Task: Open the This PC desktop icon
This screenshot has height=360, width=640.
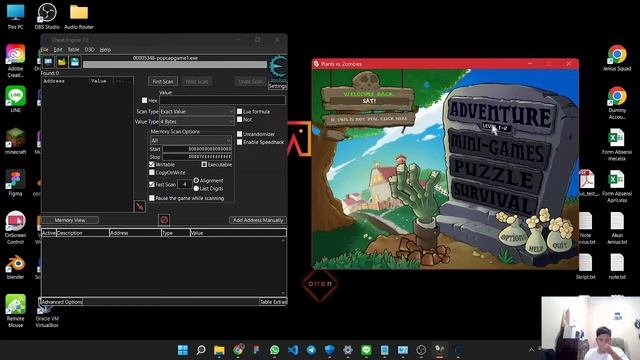Action: coord(16,17)
